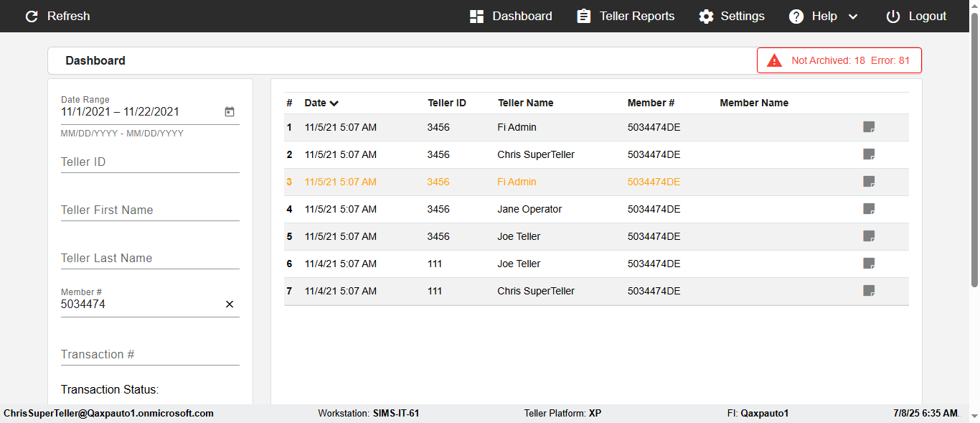
Task: Click the Teller ID input field
Action: pos(149,162)
